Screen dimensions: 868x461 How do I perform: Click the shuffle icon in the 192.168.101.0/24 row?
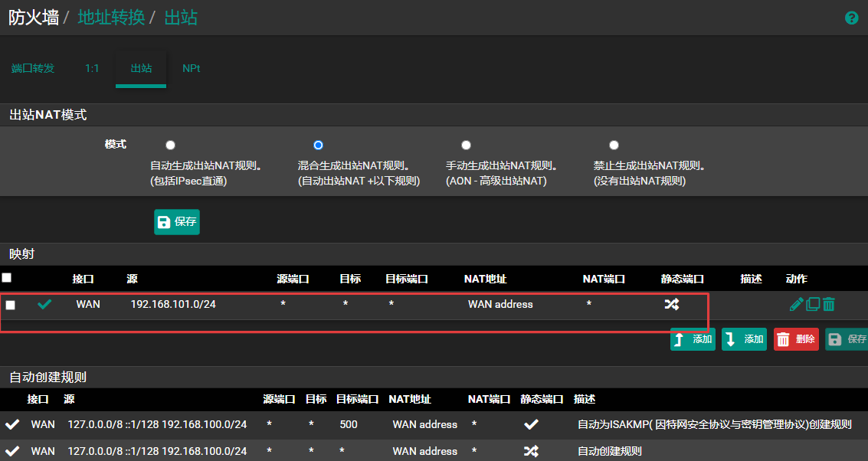click(671, 304)
